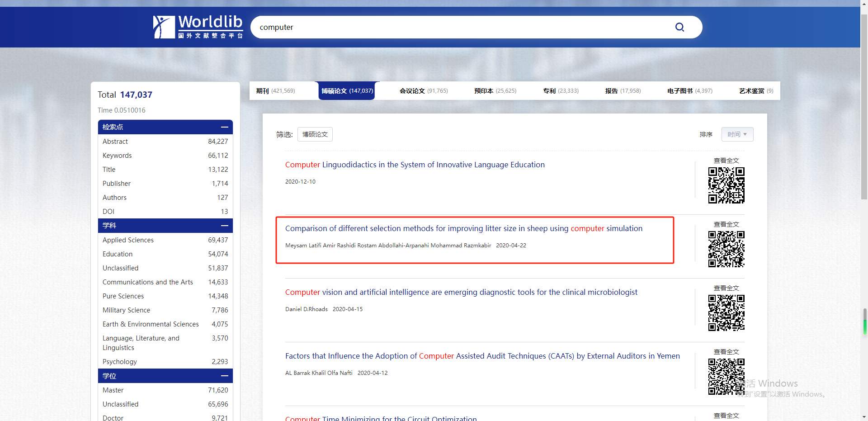This screenshot has width=868, height=421.
Task: Click 查看全文 for CAATs Yemen result
Action: coord(726,352)
